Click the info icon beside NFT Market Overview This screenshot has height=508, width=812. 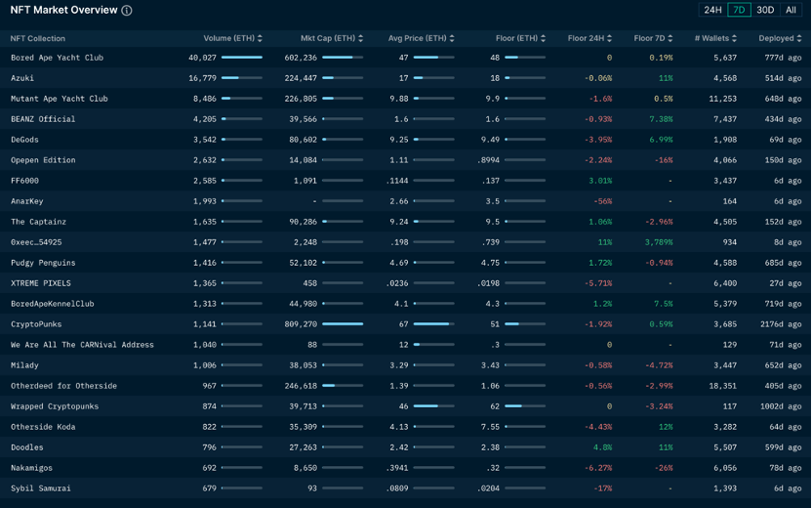[127, 11]
